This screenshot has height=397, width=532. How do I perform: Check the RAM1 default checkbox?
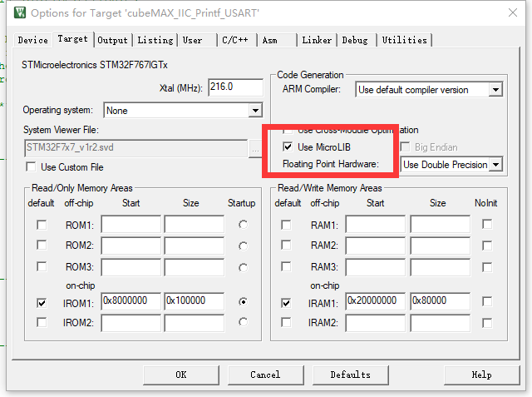tap(286, 225)
